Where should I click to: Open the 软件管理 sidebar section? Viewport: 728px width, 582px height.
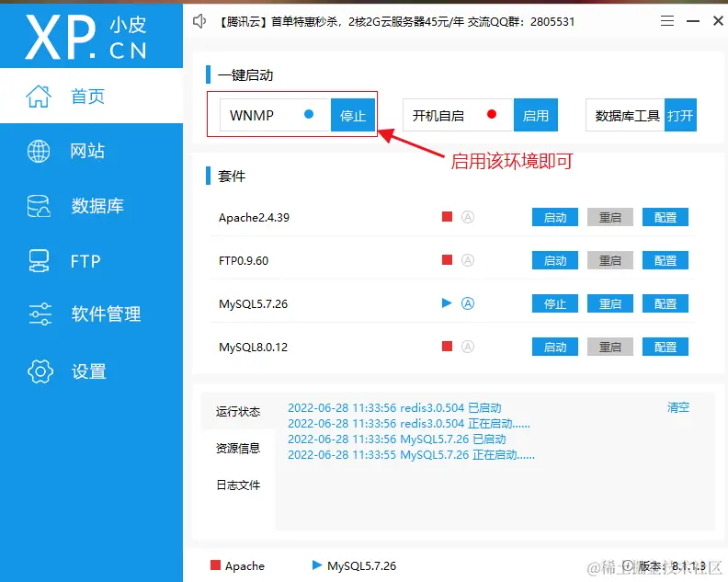(92, 314)
